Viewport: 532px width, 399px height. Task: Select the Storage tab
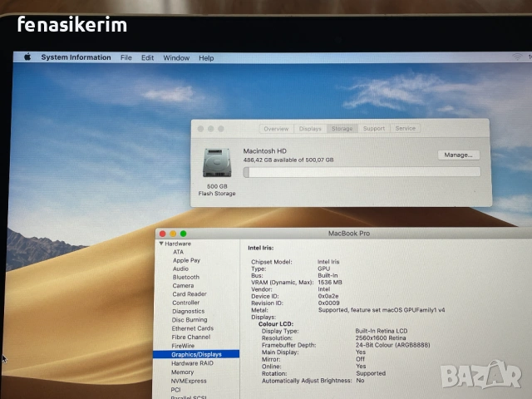click(342, 129)
